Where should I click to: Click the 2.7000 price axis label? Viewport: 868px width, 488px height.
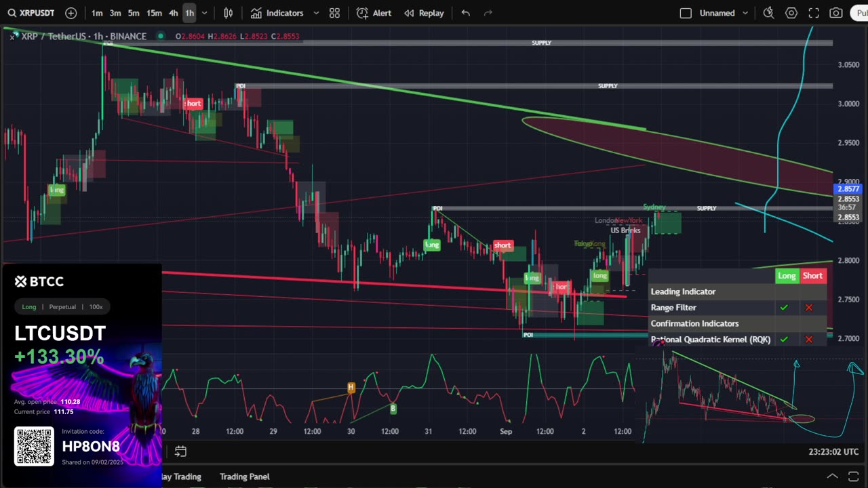click(x=848, y=338)
